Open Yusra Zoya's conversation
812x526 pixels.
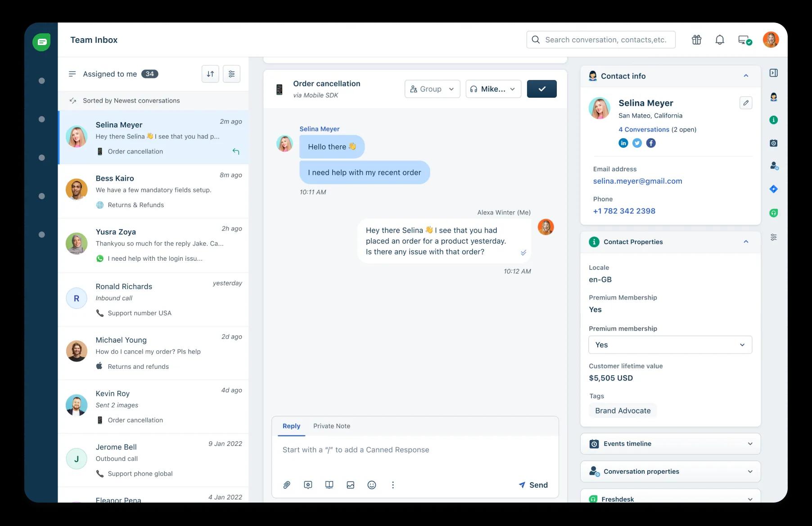(x=153, y=245)
